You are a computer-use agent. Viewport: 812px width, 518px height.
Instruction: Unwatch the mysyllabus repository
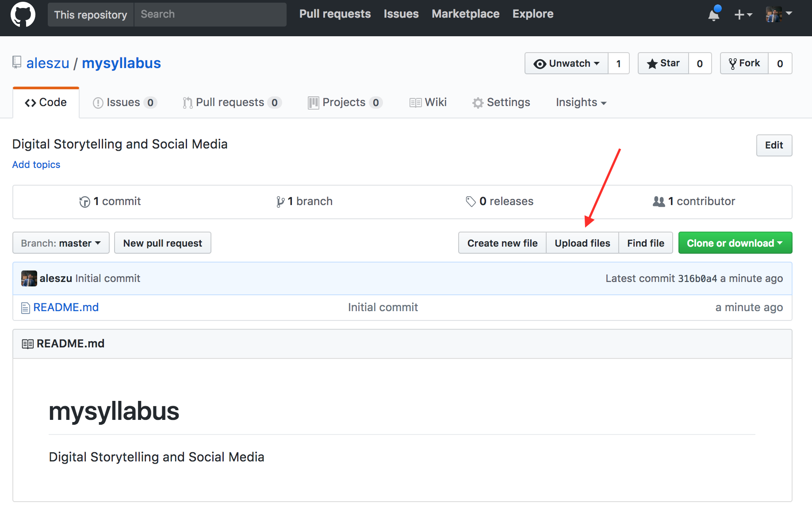[566, 63]
